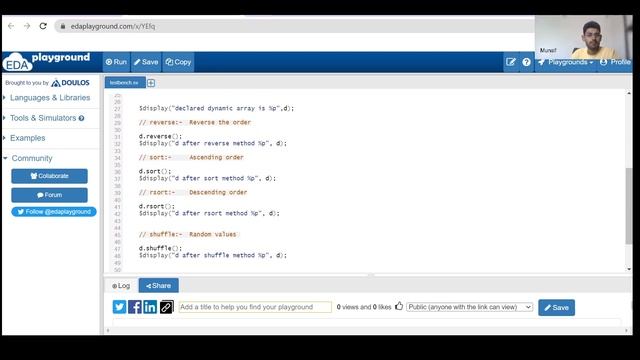Click the edit pencil icon in the top bar
This screenshot has height=360, width=640.
pyautogui.click(x=511, y=62)
